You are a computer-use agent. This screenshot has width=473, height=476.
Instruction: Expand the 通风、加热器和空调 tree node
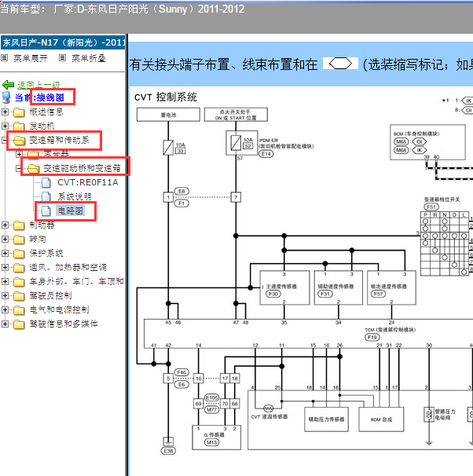[x=5, y=267]
